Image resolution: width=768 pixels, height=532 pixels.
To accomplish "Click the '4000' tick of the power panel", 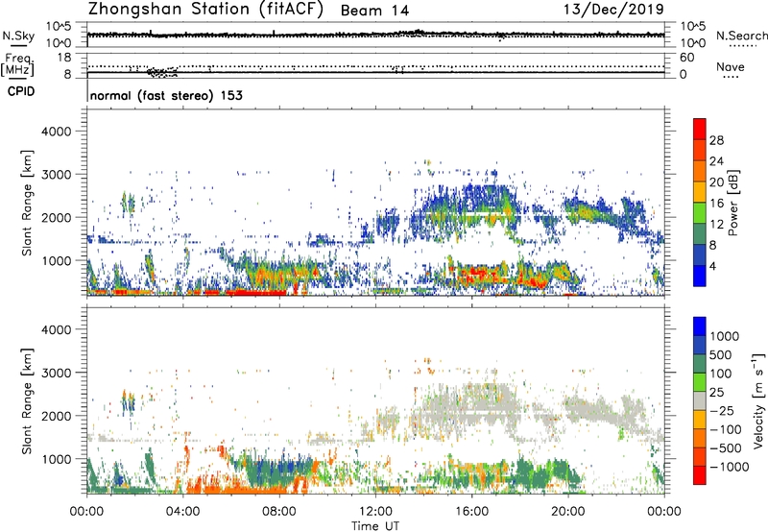I will 56,132.
